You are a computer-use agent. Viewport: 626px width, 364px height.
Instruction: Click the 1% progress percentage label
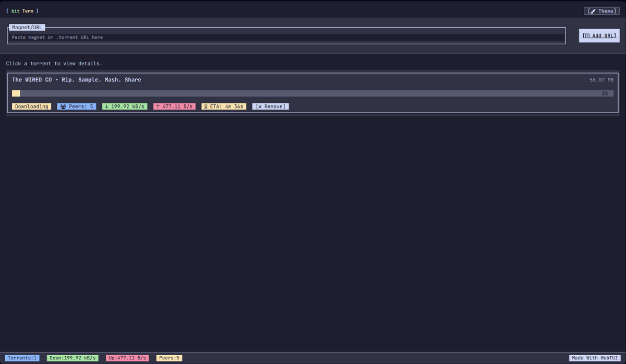605,93
